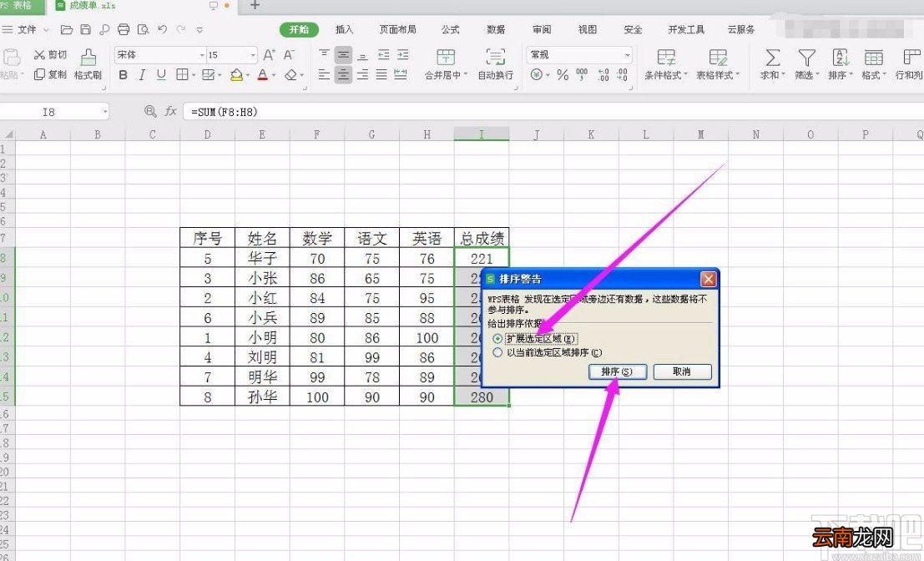The height and width of the screenshot is (561, 924).
Task: Toggle middle vertical alignment
Action: coord(344,55)
